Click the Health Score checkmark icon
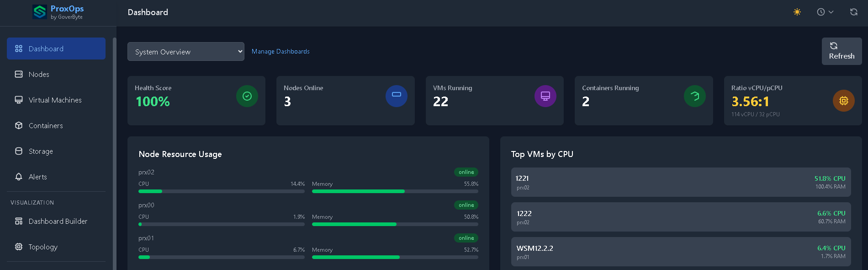The height and width of the screenshot is (270, 868). tap(247, 96)
